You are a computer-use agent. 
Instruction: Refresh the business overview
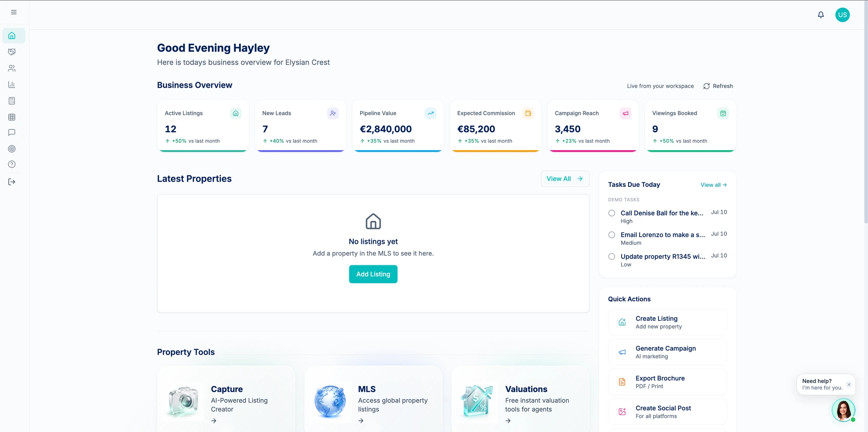pyautogui.click(x=718, y=86)
